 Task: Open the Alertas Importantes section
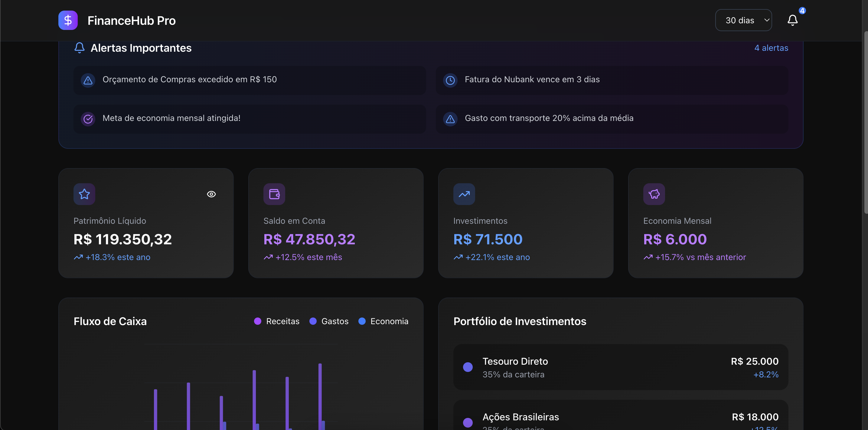coord(141,48)
